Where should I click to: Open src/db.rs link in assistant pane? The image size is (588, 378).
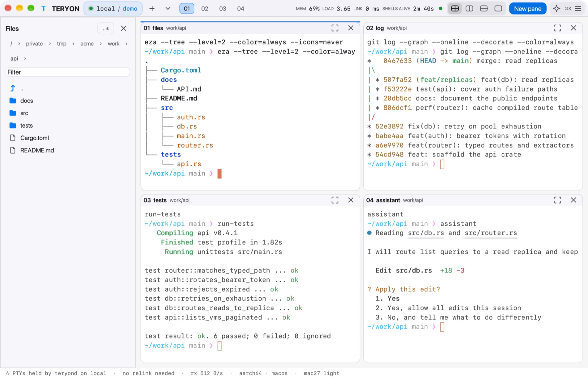[x=426, y=233]
